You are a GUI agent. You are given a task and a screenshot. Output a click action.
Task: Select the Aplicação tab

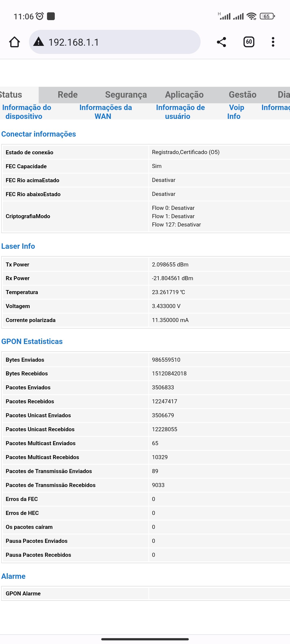tap(184, 95)
